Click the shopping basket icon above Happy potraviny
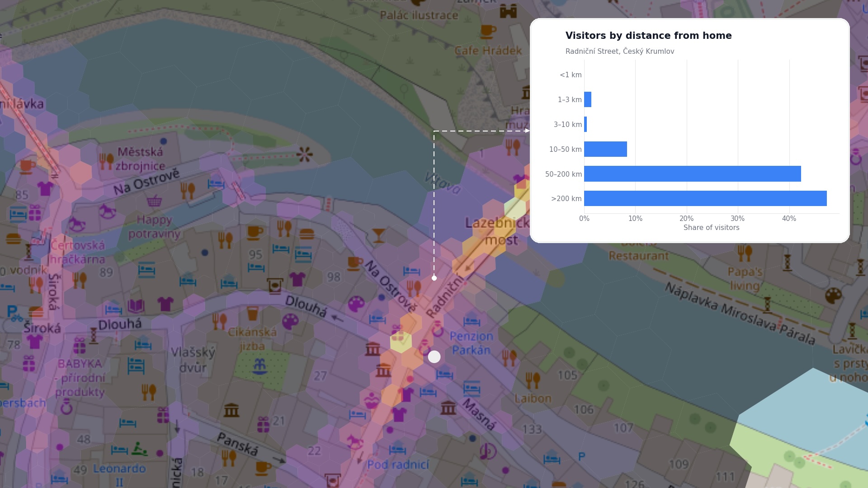Screen dimensions: 868x488 click(154, 201)
